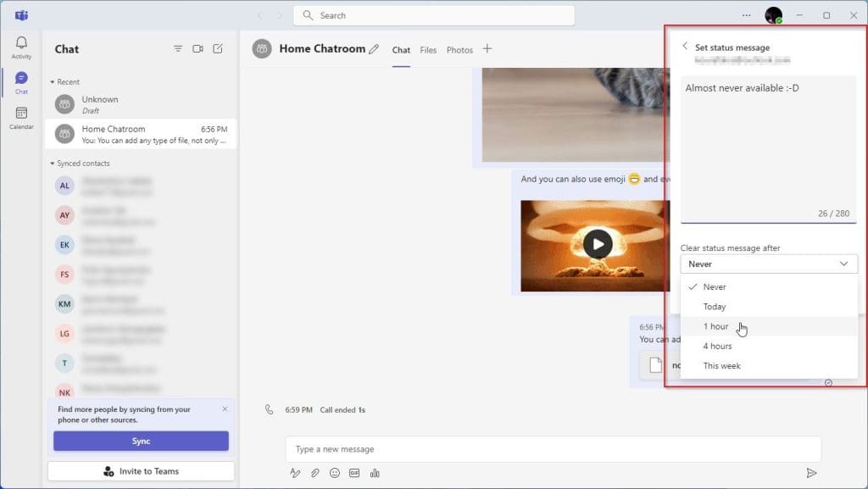Select Today in the clear-after list
Screen dimensions: 868x489
coord(768,307)
